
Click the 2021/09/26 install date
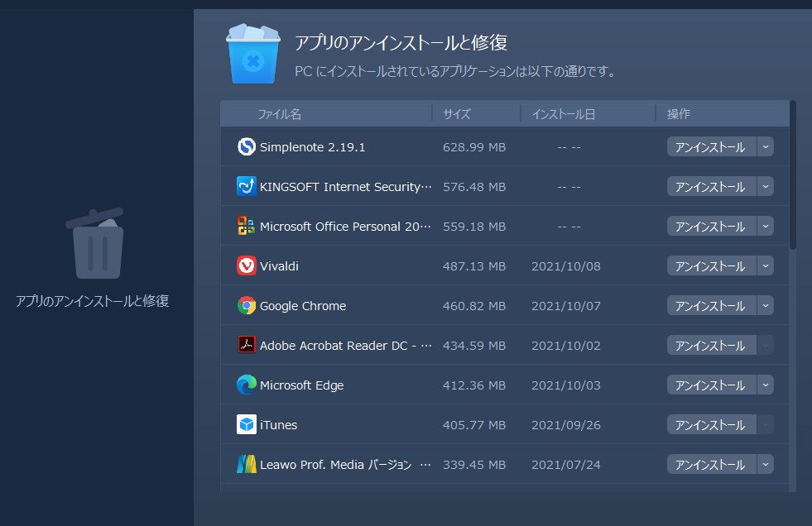coord(566,425)
